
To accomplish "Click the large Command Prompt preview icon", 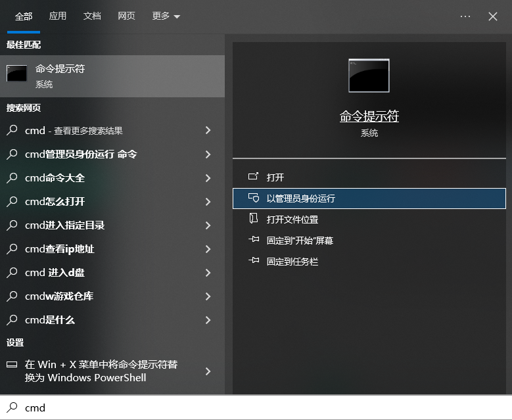I will (x=369, y=76).
